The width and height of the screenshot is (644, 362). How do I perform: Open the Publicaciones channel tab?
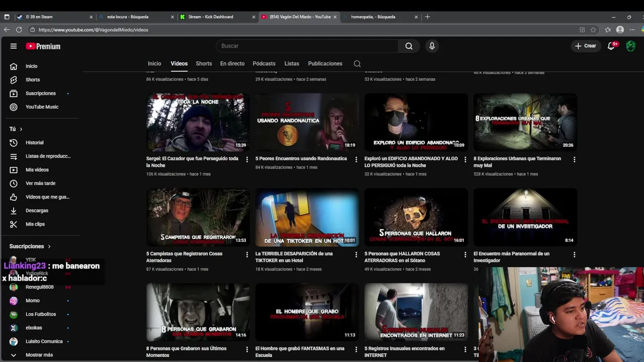tap(325, 64)
